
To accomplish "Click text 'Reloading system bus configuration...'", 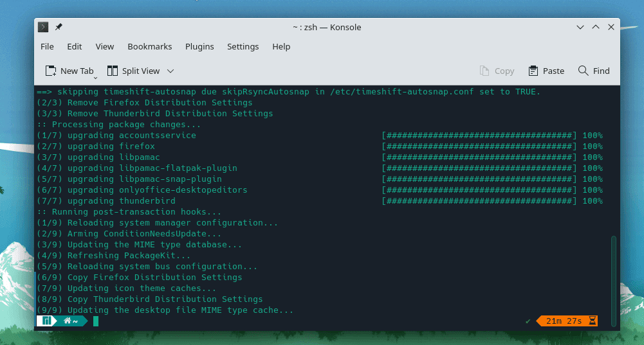I will 162,266.
